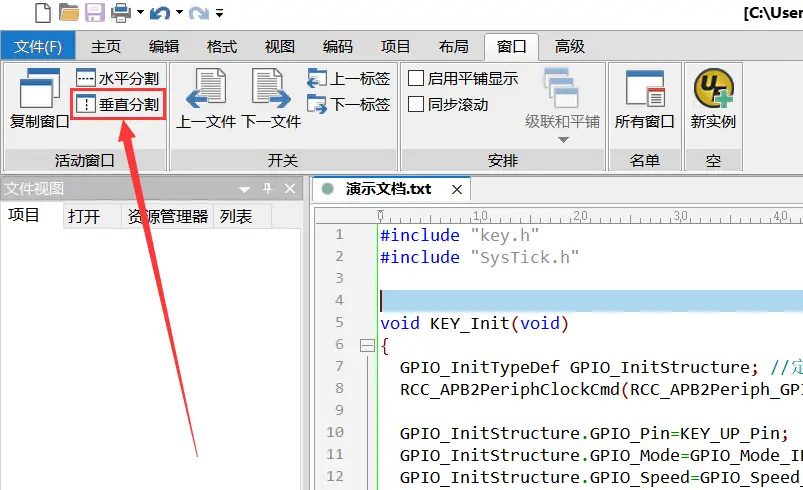Select the 项目 tab in file view
Image resolution: width=803 pixels, height=490 pixels.
coord(24,216)
